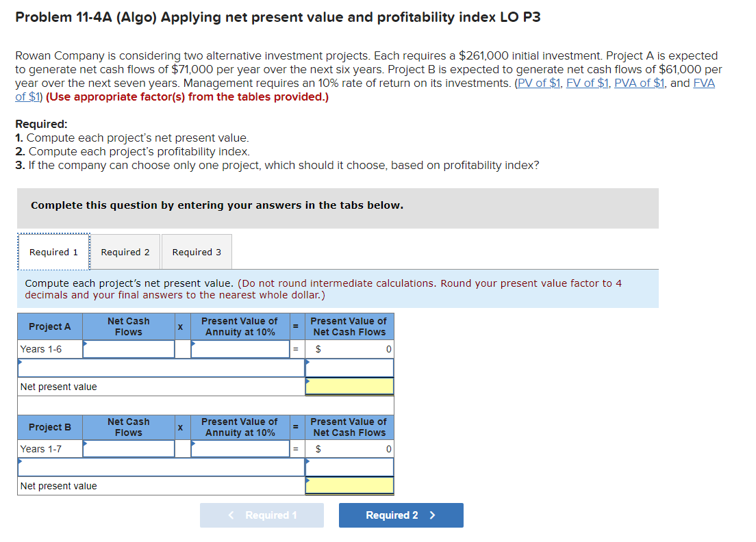Click blank amount cell above Project A NPV
Viewport: 756px width, 542px height.
coord(349,367)
